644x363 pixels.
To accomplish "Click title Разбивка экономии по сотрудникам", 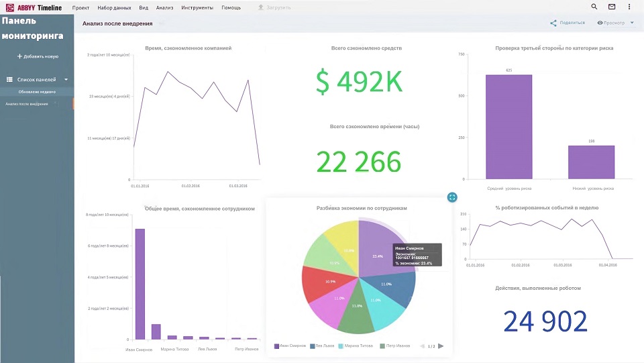I will [x=362, y=208].
